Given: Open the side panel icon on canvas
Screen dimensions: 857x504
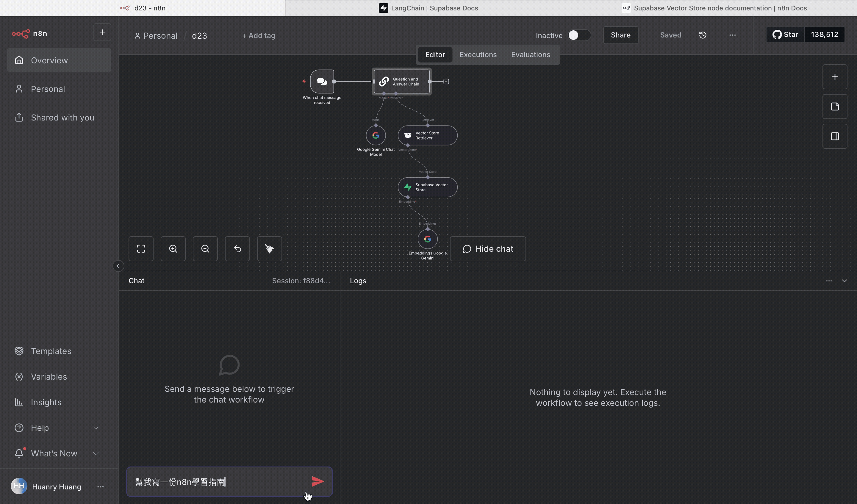Looking at the screenshot, I should coord(835,136).
